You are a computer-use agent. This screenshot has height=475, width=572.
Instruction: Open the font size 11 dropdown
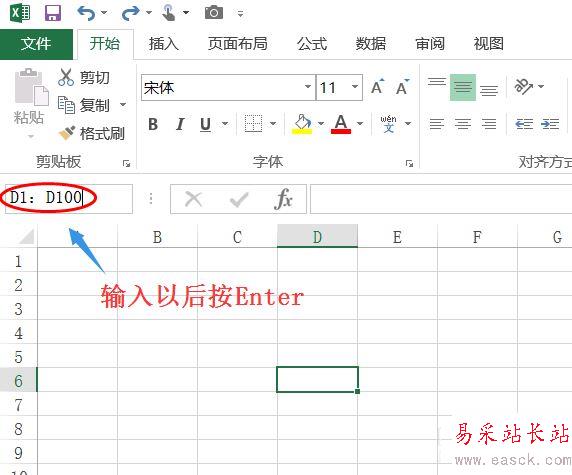tap(355, 87)
